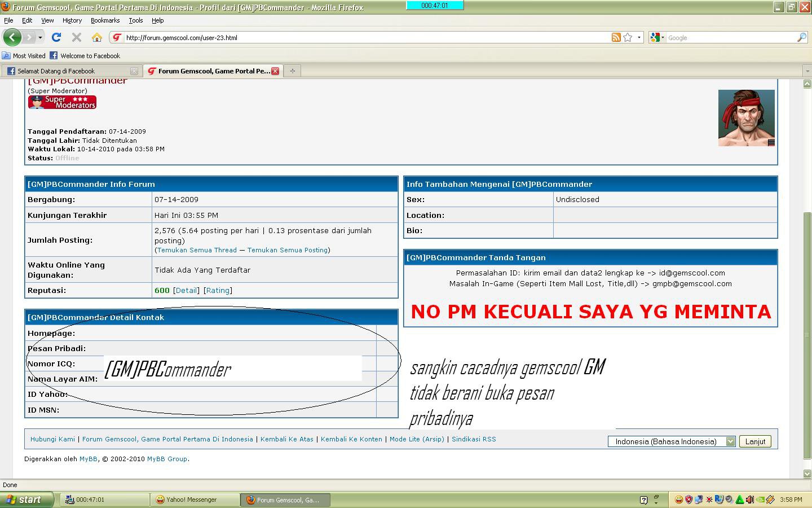The image size is (812, 508).
Task: Click the Google search magnifier icon
Action: tap(802, 37)
